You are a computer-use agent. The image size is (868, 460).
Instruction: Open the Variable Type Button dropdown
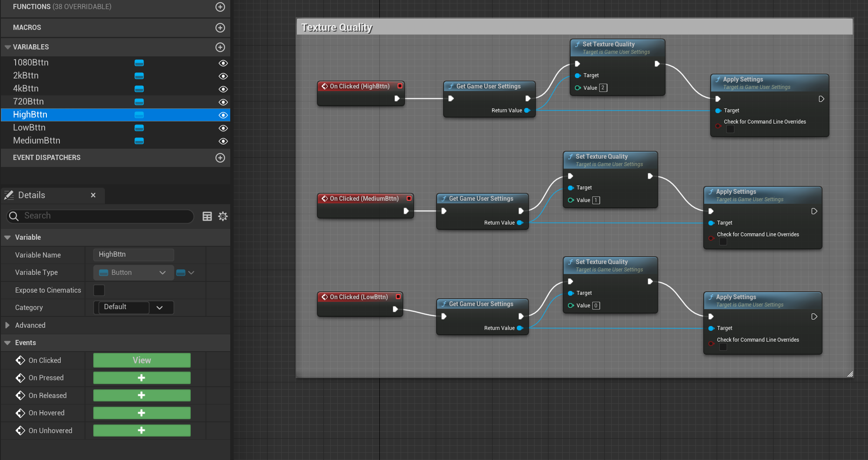(133, 273)
